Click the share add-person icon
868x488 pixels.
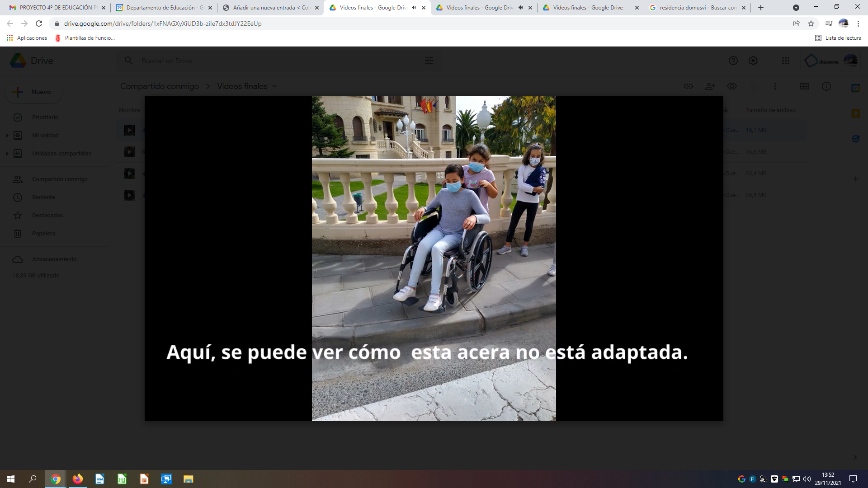[x=710, y=86]
